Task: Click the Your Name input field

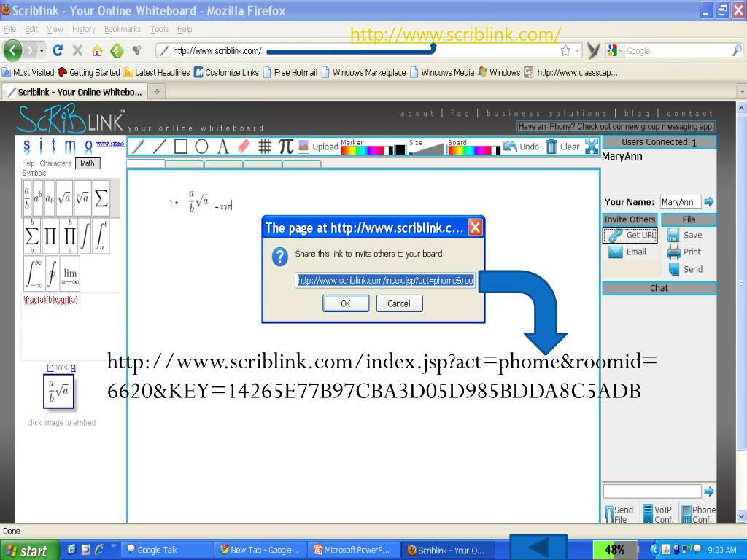Action: point(681,202)
